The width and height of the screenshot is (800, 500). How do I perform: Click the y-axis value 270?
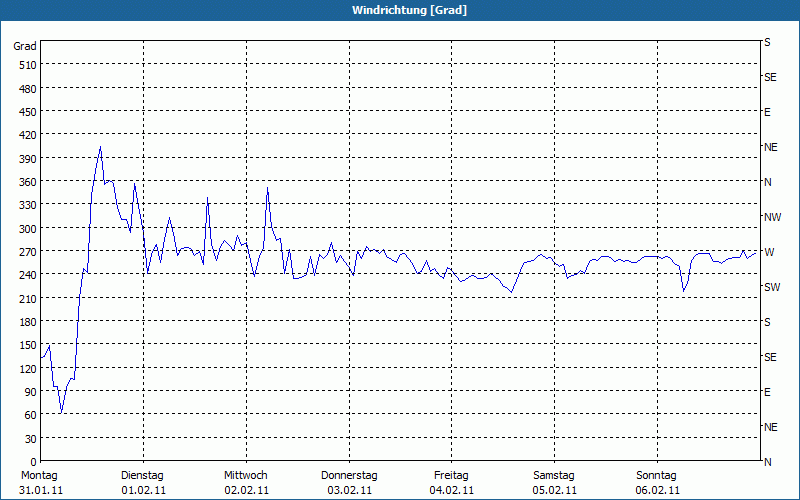coord(28,253)
